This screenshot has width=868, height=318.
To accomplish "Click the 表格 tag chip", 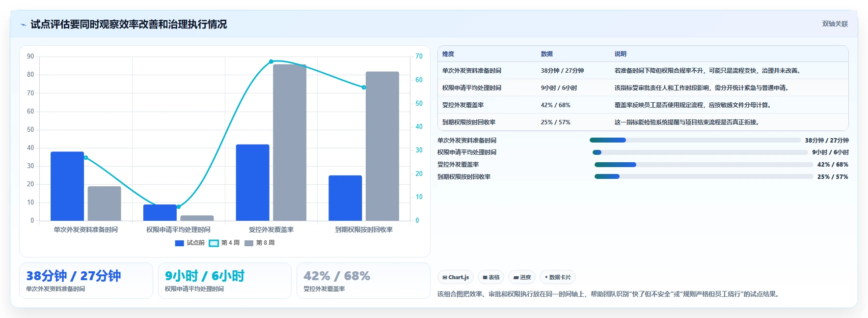I will pos(491,277).
